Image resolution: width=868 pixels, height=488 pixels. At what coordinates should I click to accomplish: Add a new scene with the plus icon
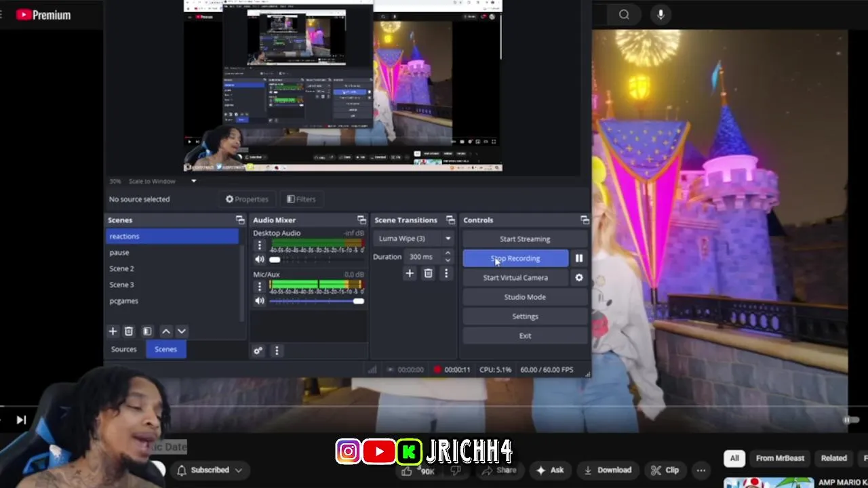[x=113, y=331]
